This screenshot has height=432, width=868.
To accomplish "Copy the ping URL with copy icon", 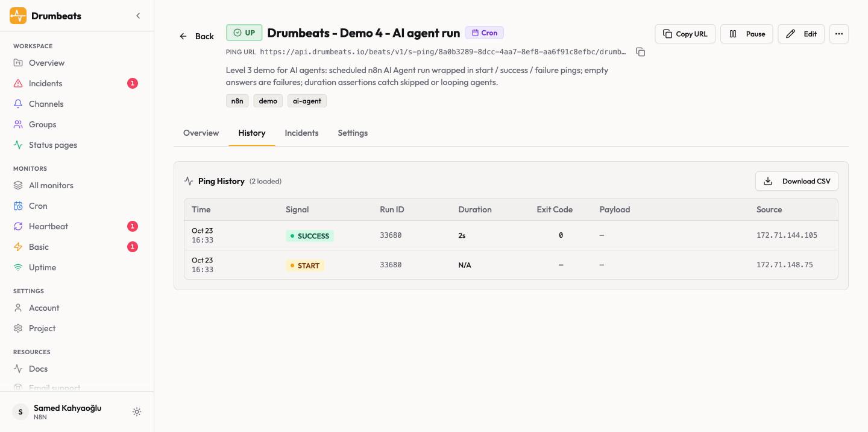I will click(641, 52).
